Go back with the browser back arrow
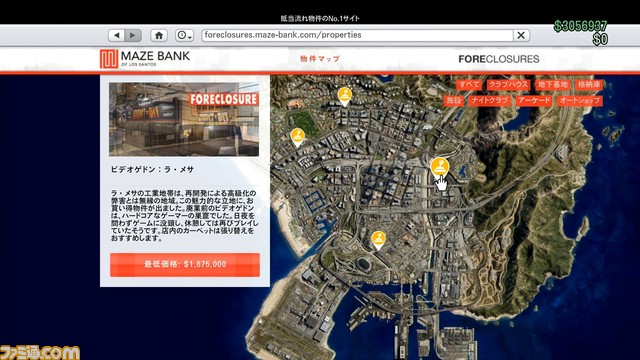Image resolution: width=640 pixels, height=360 pixels. pyautogui.click(x=117, y=35)
